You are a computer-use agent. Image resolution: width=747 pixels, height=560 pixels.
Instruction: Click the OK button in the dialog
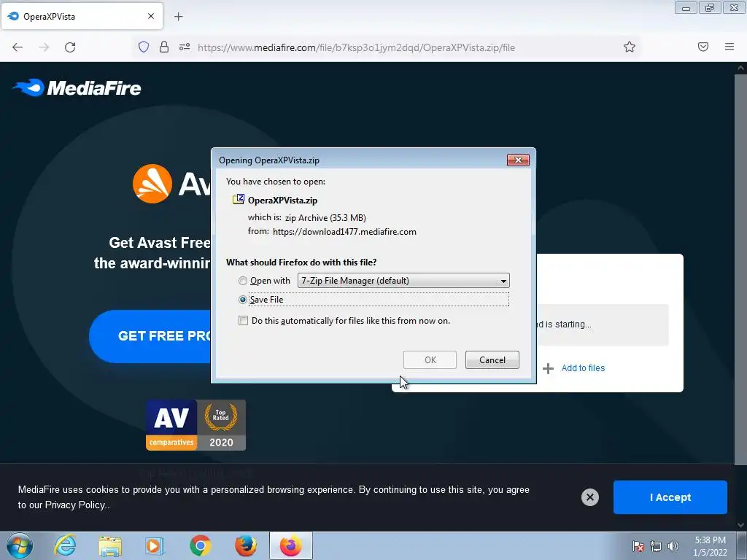pos(430,360)
